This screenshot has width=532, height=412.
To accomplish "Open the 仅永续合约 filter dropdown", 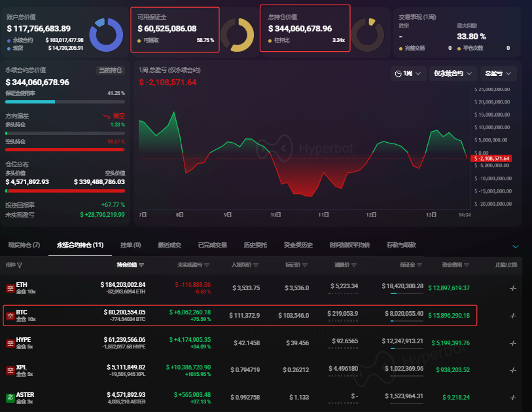I will pos(452,73).
